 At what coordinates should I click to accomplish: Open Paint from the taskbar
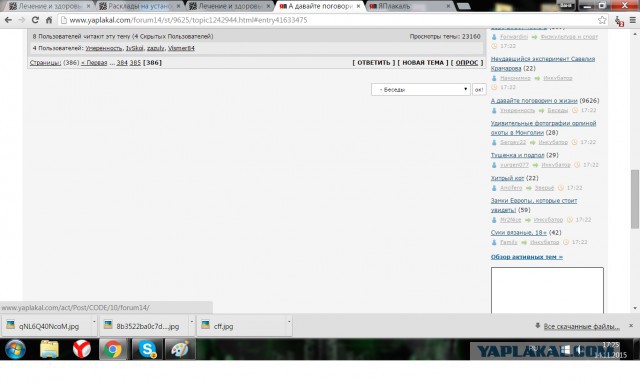pos(180,350)
